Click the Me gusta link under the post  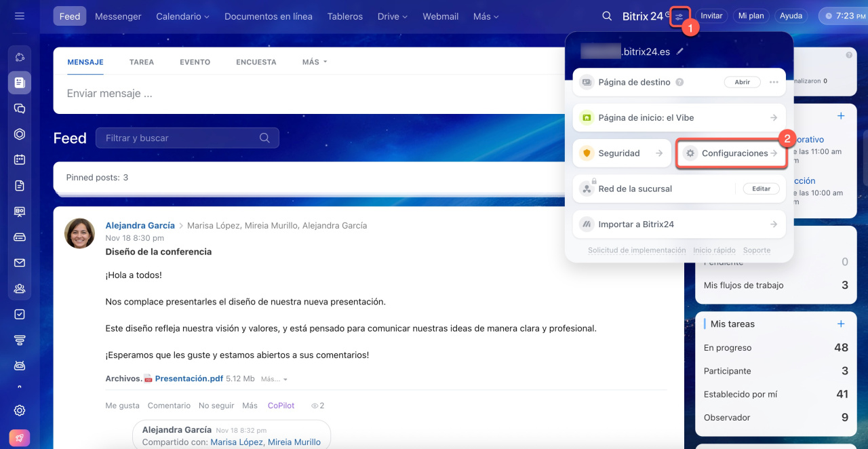(122, 406)
